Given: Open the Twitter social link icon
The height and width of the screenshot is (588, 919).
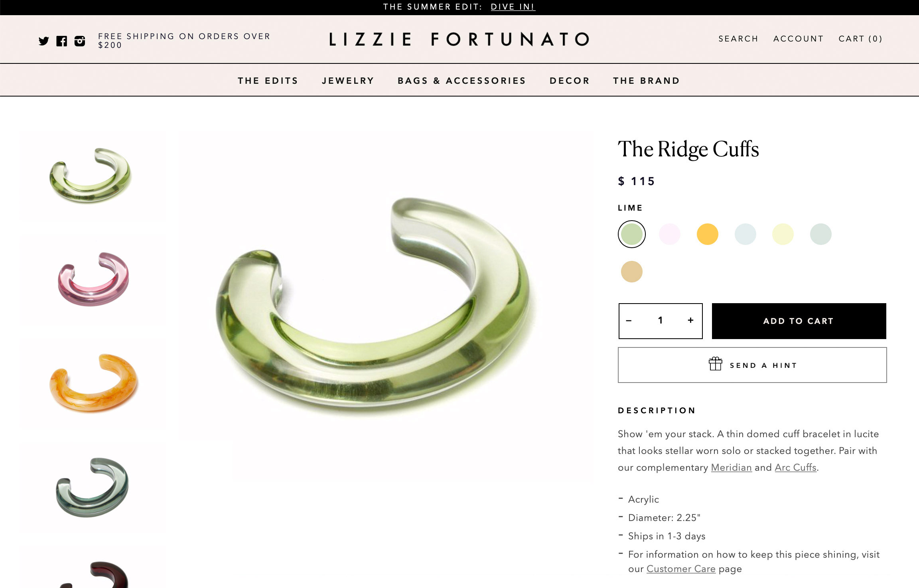Looking at the screenshot, I should click(44, 41).
